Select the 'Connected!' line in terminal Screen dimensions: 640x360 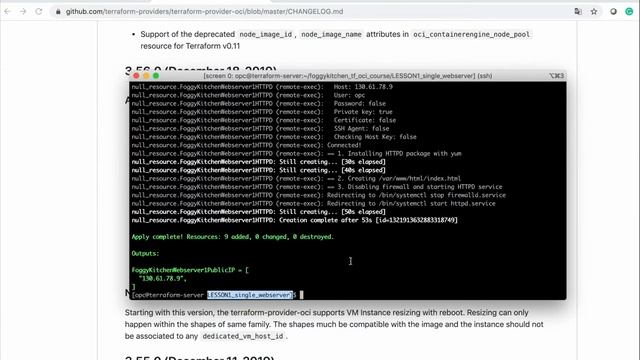coord(246,145)
